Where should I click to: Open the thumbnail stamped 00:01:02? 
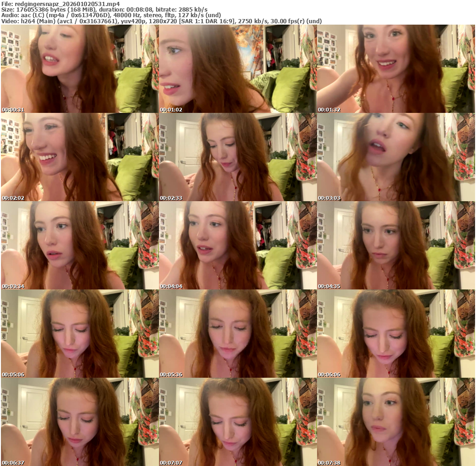tap(238, 69)
